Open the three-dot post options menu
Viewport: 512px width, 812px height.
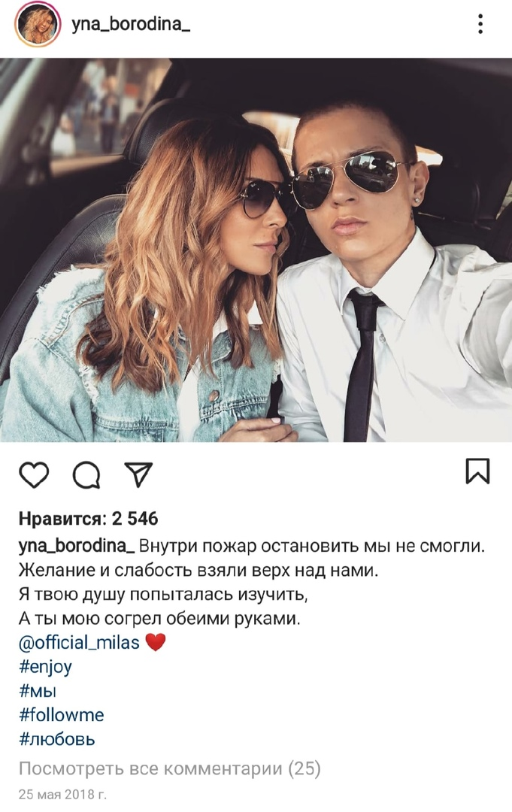(480, 24)
